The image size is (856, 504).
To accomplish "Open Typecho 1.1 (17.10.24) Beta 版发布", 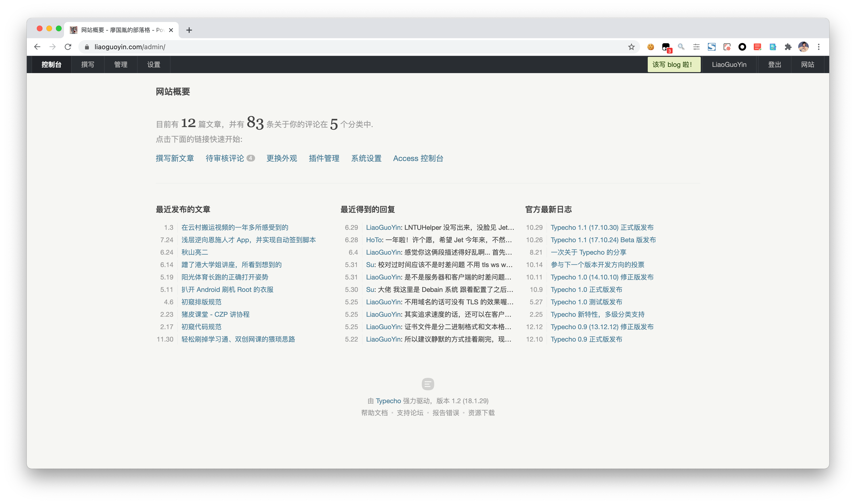I will pos(603,240).
